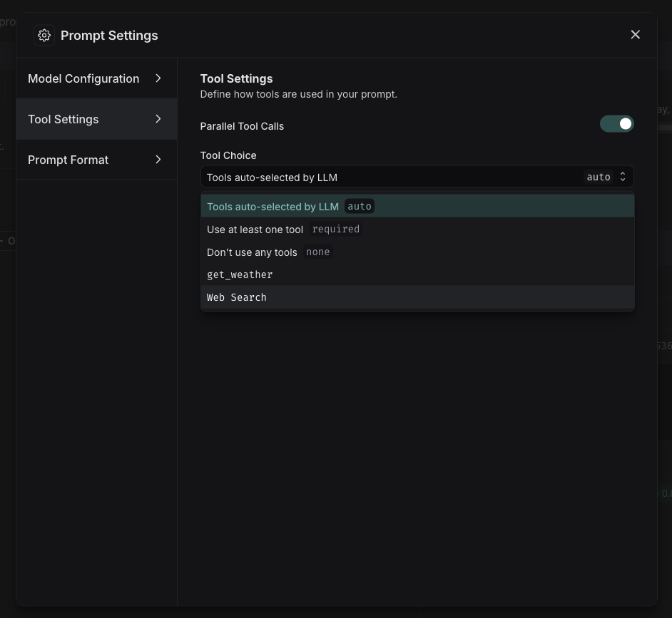Click the Tool Choice field label
This screenshot has height=618, width=672.
228,155
